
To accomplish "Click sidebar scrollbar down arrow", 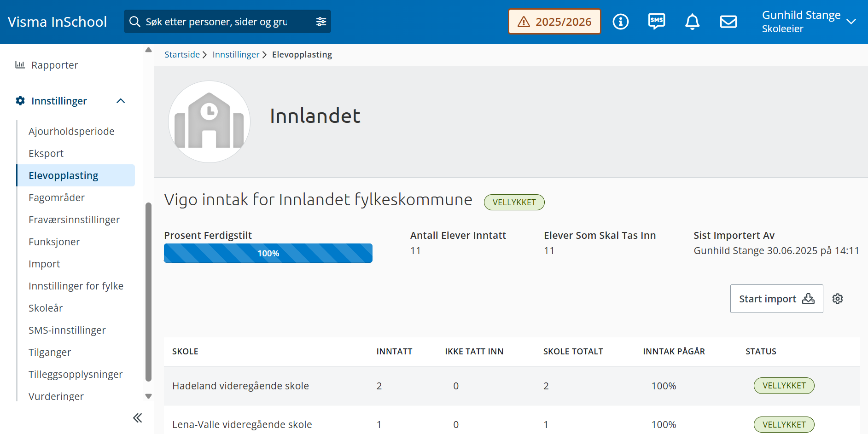I will tap(148, 396).
